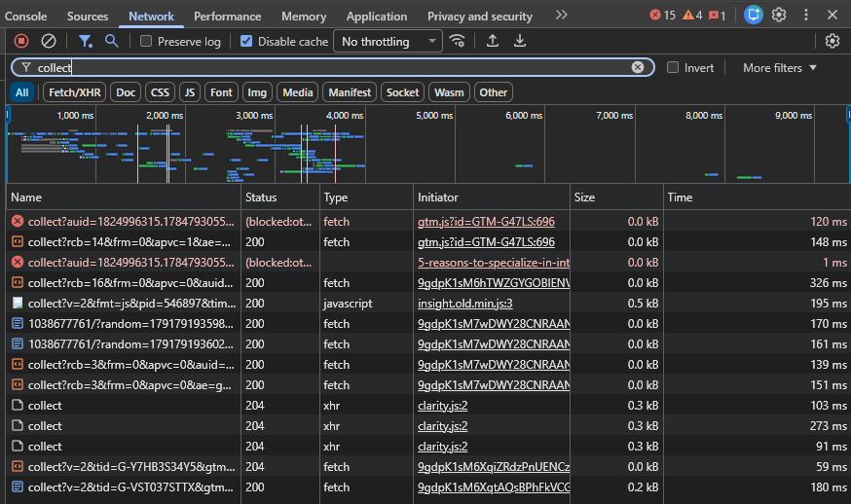Open clarity.js:2 link for 103 ms request
This screenshot has width=851, height=504.
point(442,406)
